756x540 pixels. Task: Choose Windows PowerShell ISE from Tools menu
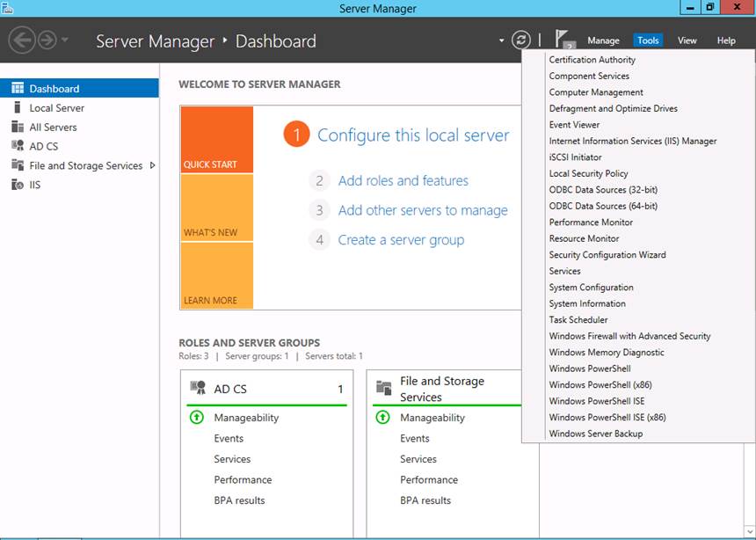pos(596,401)
